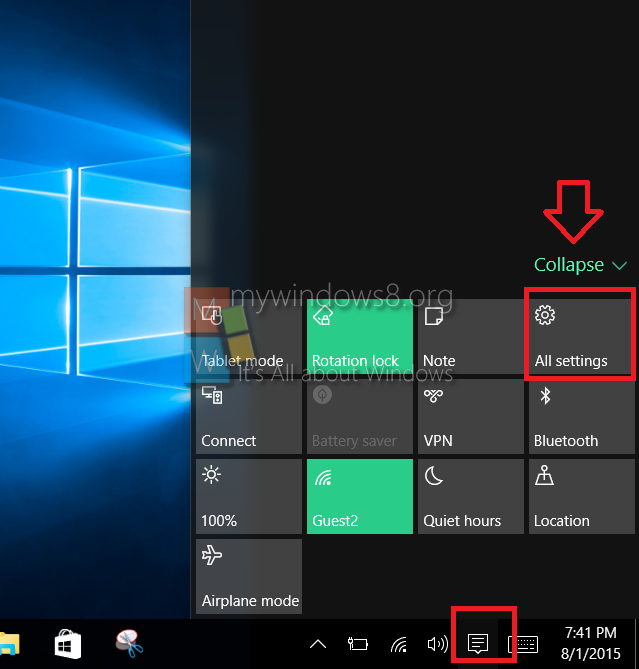Open the All settings tile
This screenshot has height=669, width=639.
[x=580, y=337]
